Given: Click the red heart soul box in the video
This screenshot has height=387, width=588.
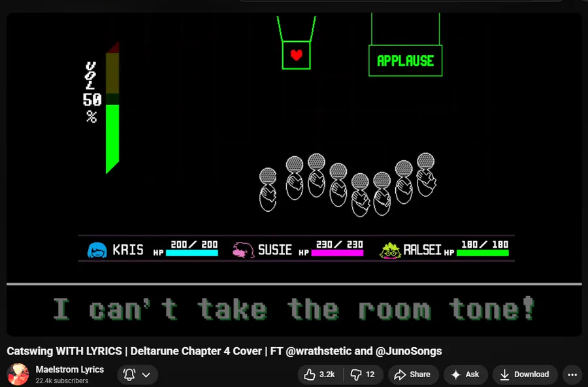Looking at the screenshot, I should (x=296, y=55).
